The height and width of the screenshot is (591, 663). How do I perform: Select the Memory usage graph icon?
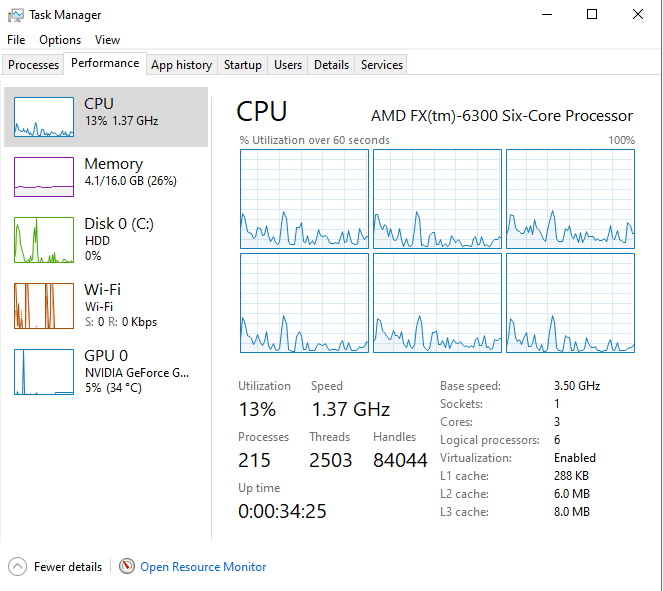point(44,177)
